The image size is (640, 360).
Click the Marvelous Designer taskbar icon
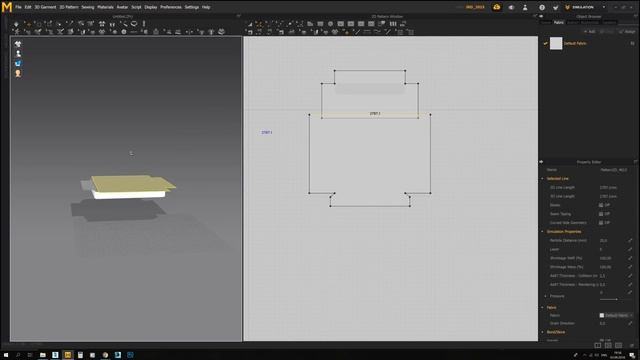tap(68, 355)
